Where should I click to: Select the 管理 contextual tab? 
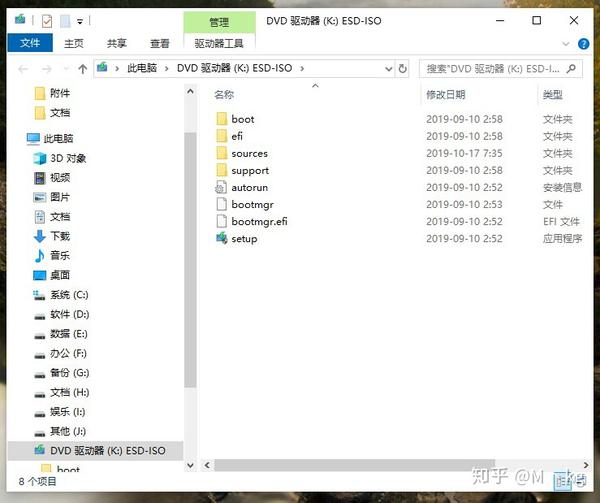[x=219, y=22]
